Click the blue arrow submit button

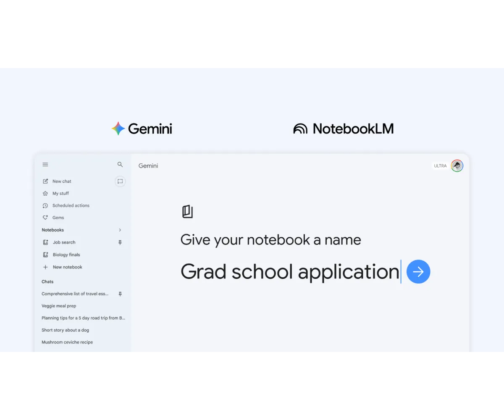(418, 272)
